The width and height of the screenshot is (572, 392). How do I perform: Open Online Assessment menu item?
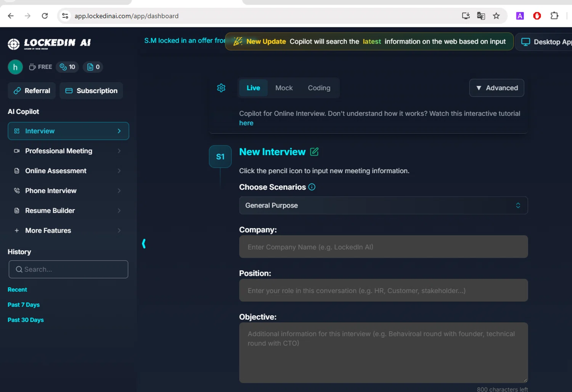tap(68, 171)
